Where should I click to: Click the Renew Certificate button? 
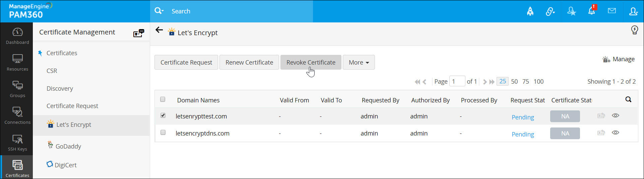tap(249, 63)
